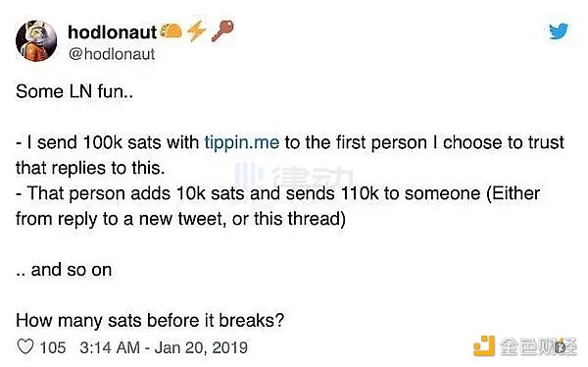Click the golden square watermark logo
The width and height of the screenshot is (588, 367).
483,346
